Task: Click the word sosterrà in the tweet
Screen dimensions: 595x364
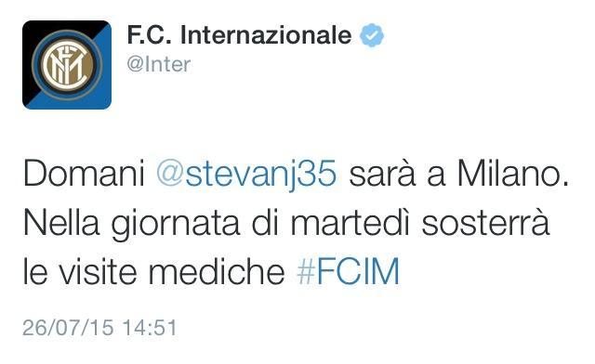Action: pyautogui.click(x=485, y=223)
